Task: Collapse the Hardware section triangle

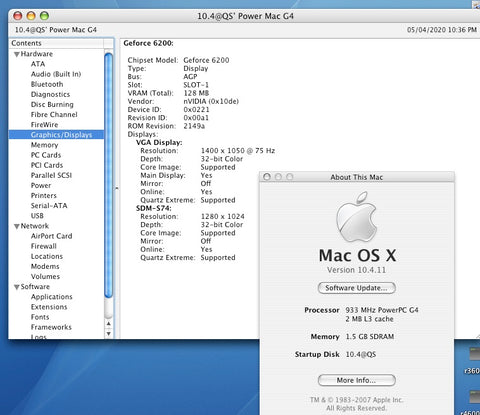Action: 17,54
